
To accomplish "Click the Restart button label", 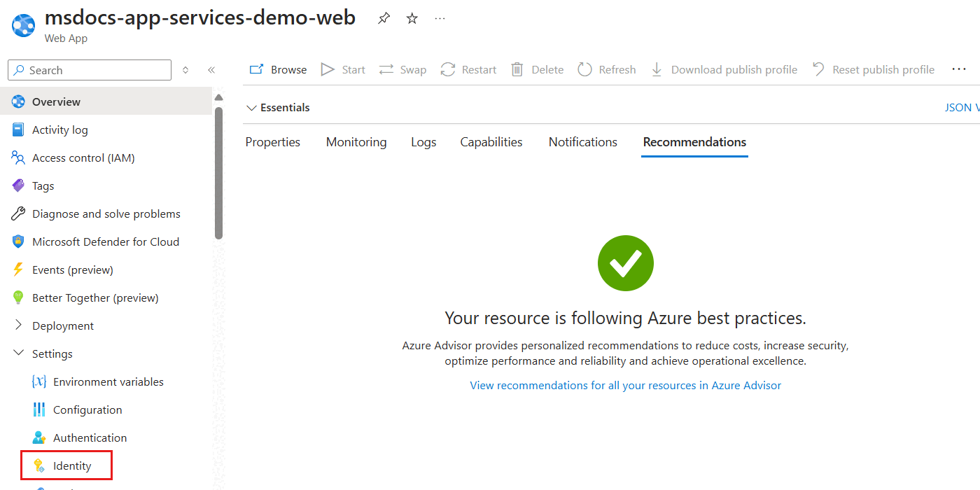I will pyautogui.click(x=479, y=69).
